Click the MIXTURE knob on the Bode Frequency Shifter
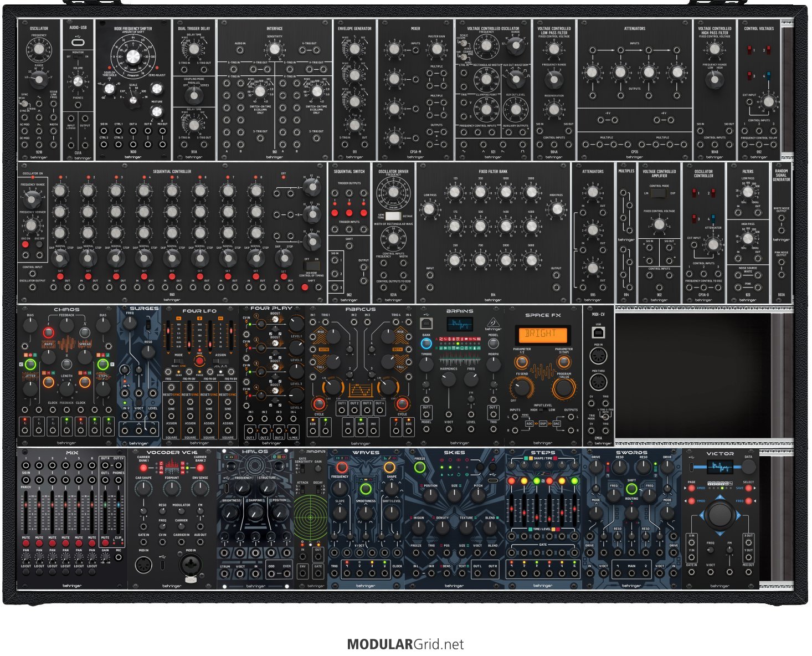 (x=157, y=111)
